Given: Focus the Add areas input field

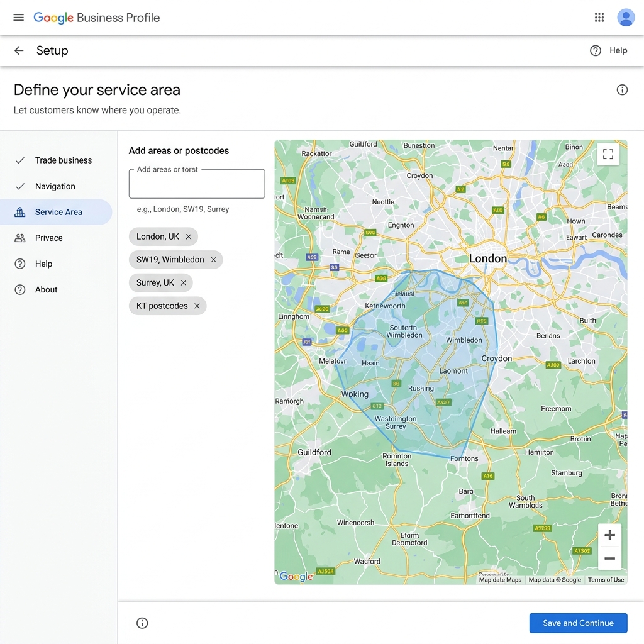Looking at the screenshot, I should tap(197, 184).
